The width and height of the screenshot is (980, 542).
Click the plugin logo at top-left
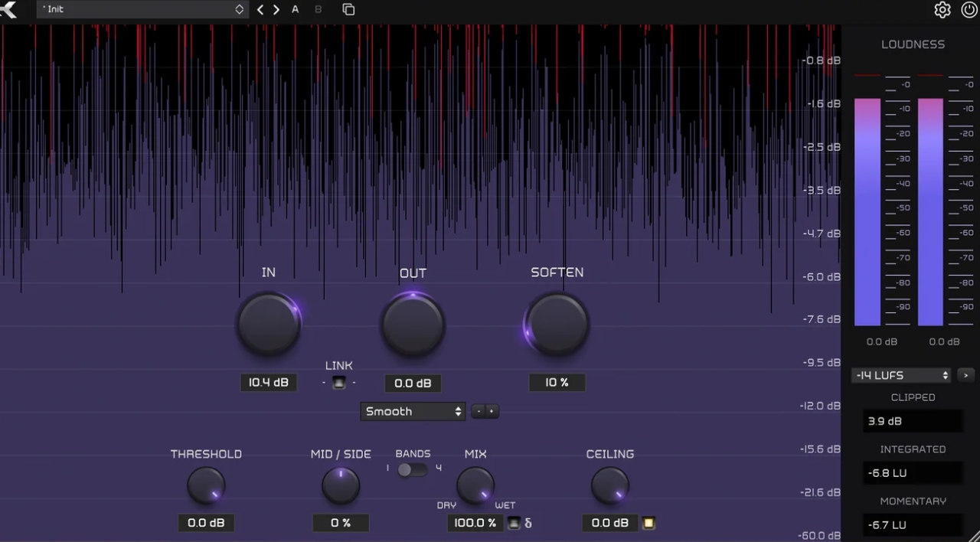point(8,10)
